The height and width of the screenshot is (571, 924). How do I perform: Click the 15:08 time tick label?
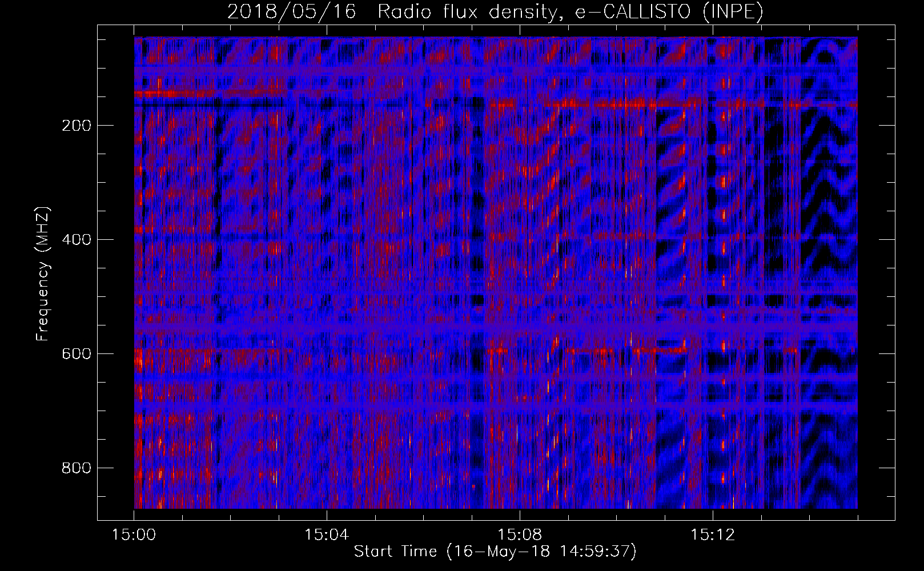click(520, 535)
